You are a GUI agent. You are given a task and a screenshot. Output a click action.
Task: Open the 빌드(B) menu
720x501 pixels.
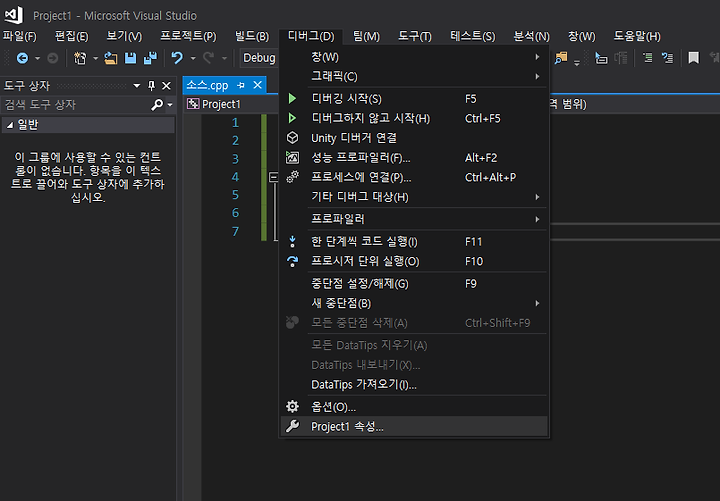click(x=252, y=36)
